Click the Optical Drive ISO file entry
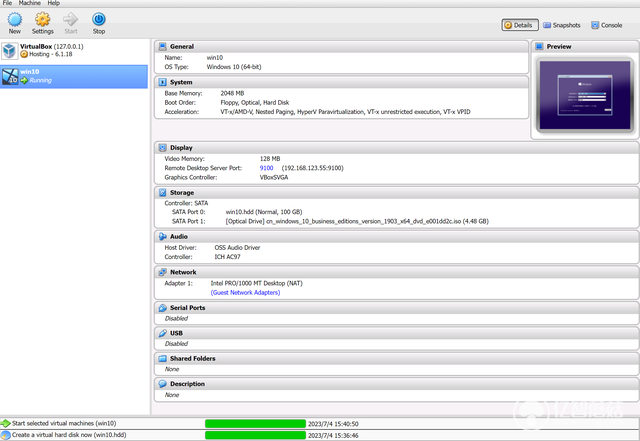This screenshot has height=441, width=640. point(357,221)
